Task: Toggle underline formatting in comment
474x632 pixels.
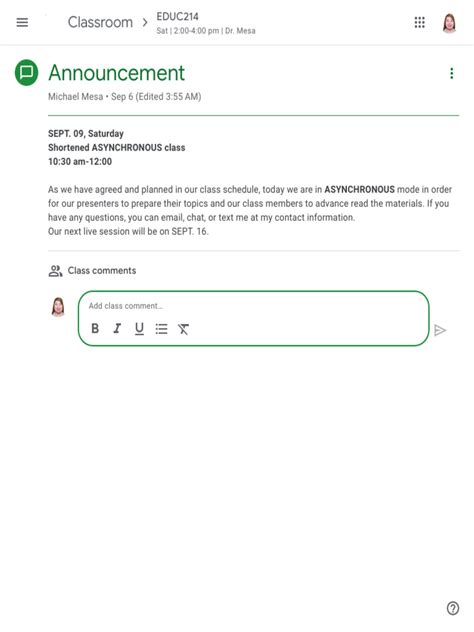Action: pyautogui.click(x=139, y=329)
